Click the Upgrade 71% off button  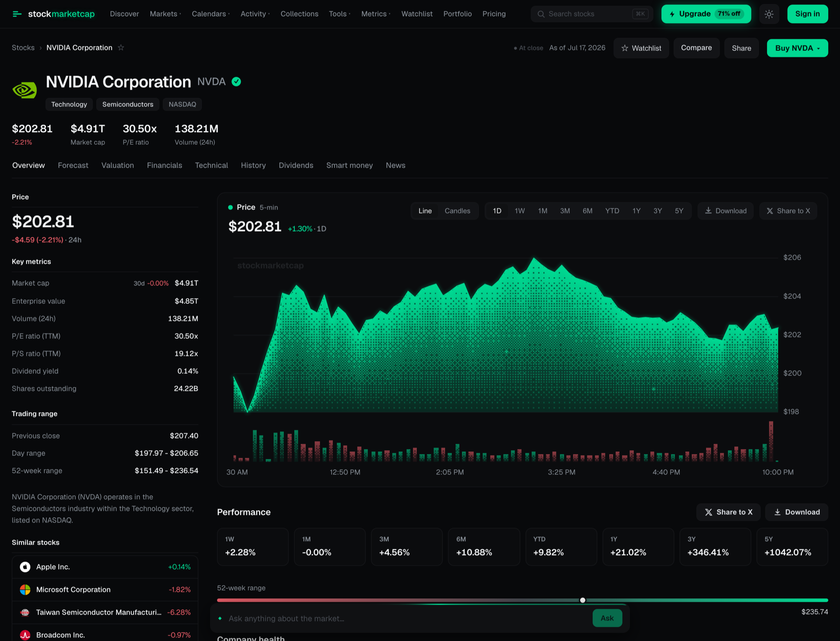click(x=706, y=14)
